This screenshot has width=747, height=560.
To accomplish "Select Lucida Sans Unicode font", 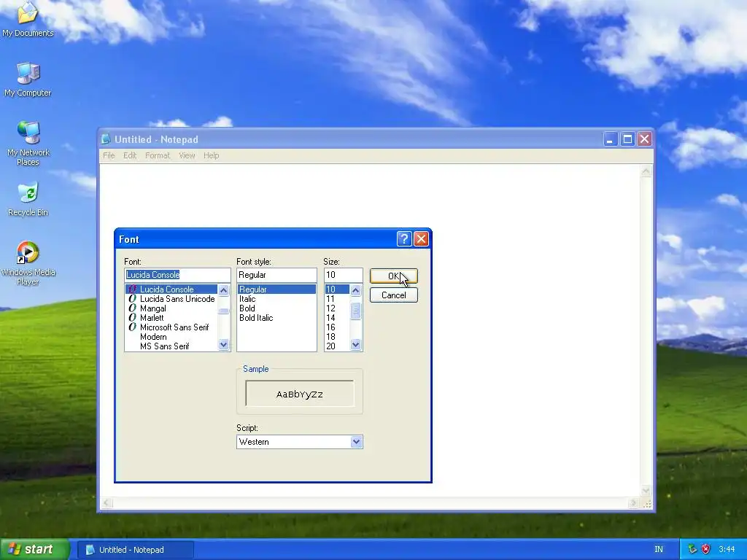I will pyautogui.click(x=171, y=298).
